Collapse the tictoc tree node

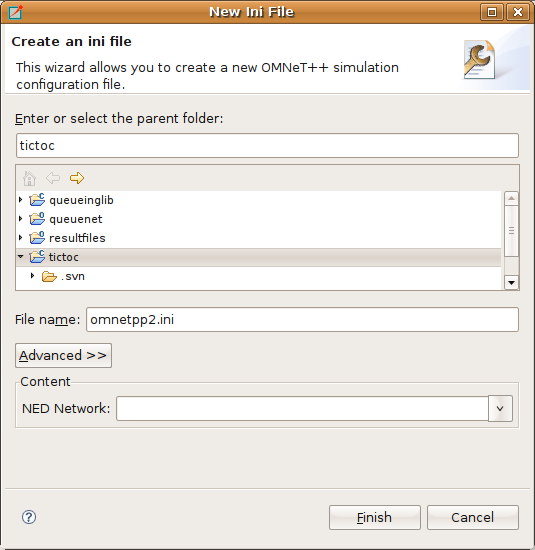(21, 257)
